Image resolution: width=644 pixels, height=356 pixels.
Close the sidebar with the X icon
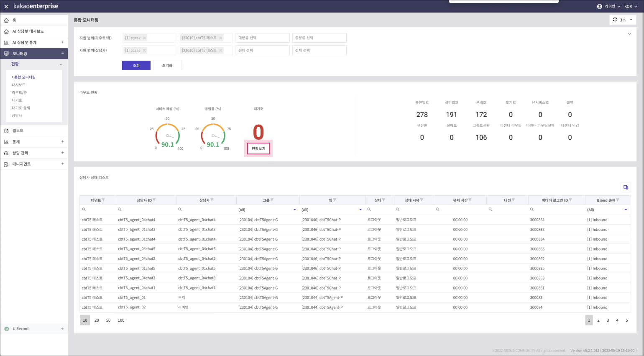pyautogui.click(x=6, y=6)
